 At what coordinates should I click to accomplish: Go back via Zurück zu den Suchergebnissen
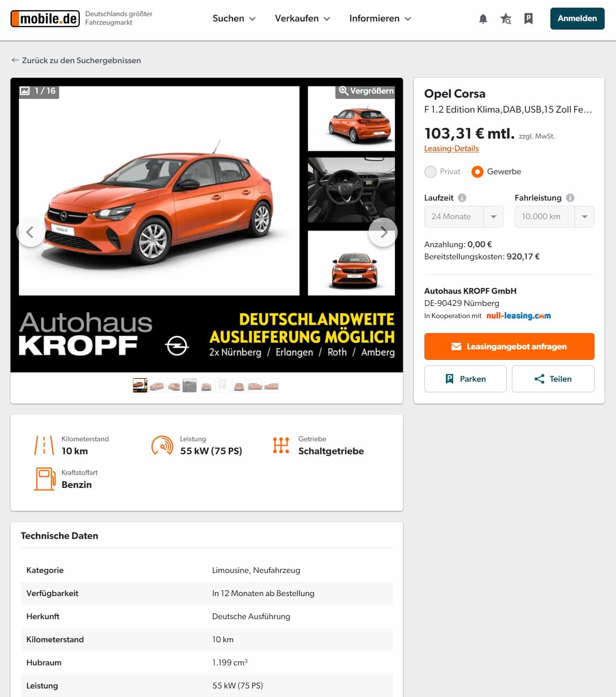click(x=76, y=60)
